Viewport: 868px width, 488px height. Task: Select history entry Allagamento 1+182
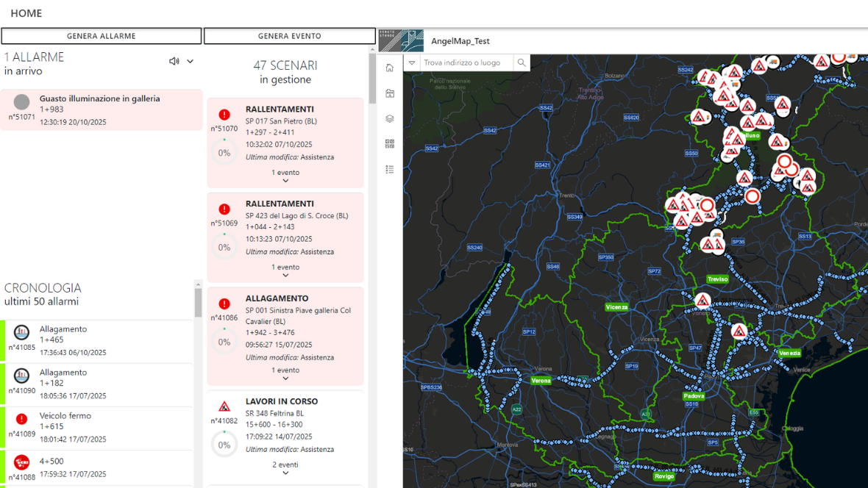[x=99, y=385]
